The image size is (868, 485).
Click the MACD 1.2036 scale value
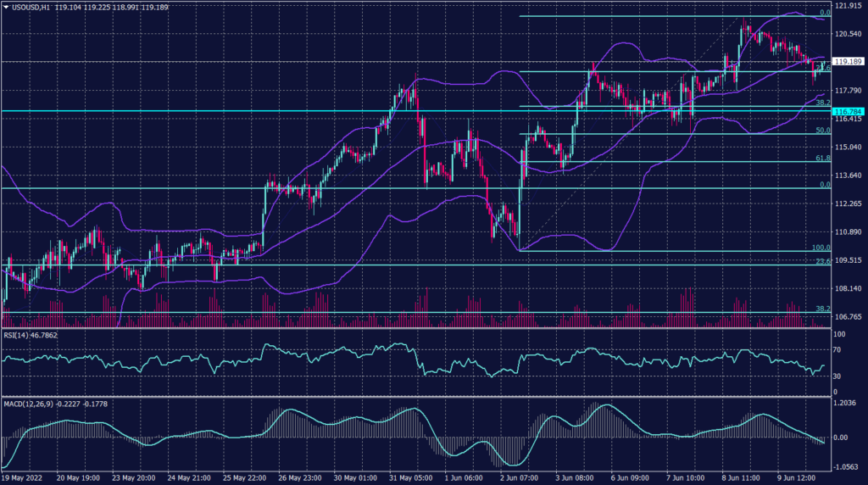[x=845, y=403]
